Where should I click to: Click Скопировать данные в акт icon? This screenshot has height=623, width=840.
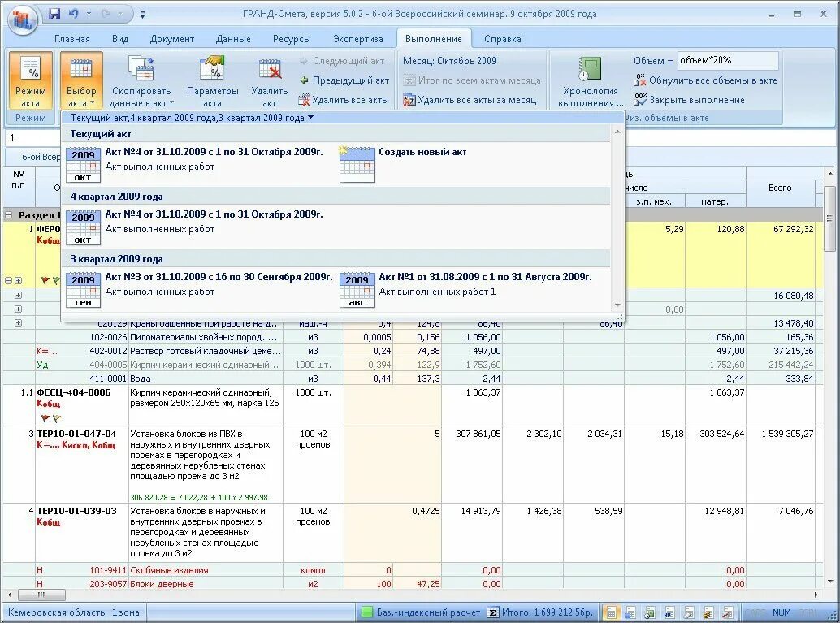pyautogui.click(x=141, y=69)
